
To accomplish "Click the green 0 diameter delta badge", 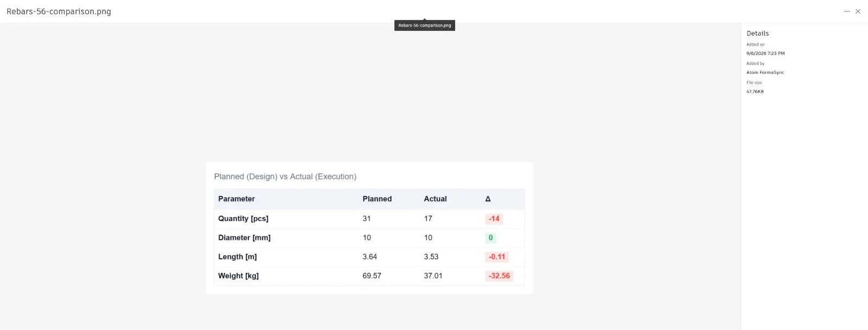I will point(491,238).
